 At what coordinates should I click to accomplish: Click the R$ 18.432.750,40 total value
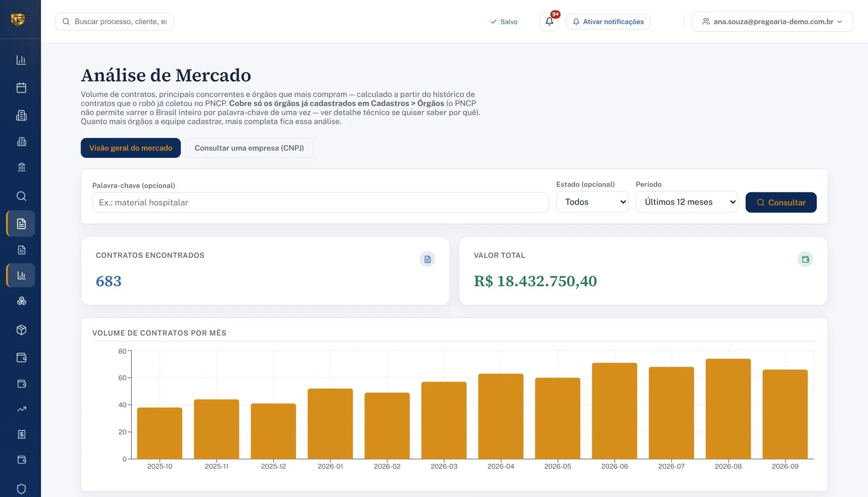pyautogui.click(x=535, y=281)
